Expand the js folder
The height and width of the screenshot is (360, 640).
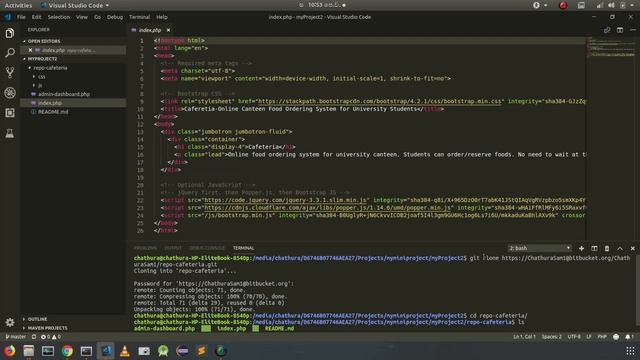coord(40,85)
